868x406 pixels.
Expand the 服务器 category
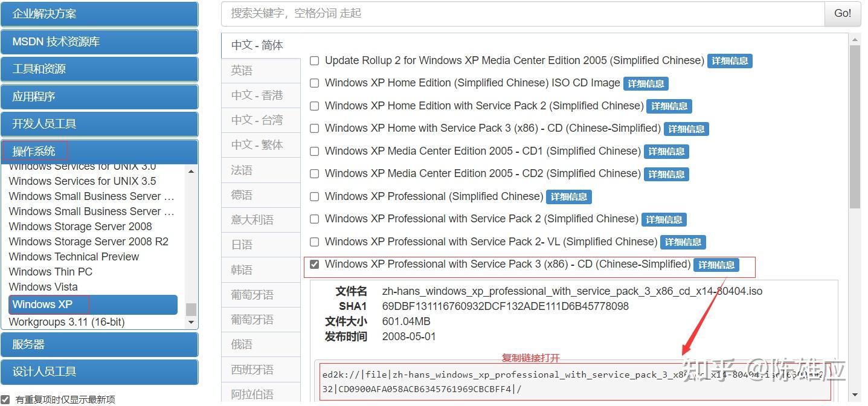click(100, 345)
